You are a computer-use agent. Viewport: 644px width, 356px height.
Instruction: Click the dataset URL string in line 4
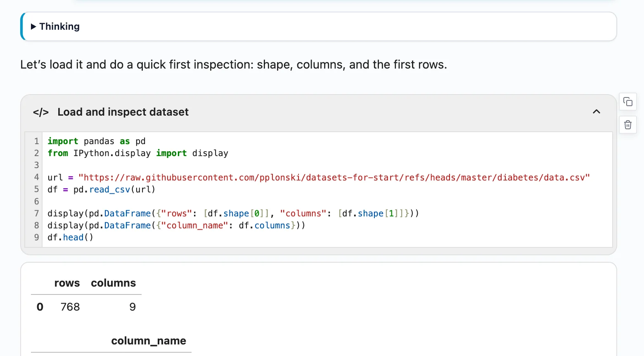coord(334,178)
